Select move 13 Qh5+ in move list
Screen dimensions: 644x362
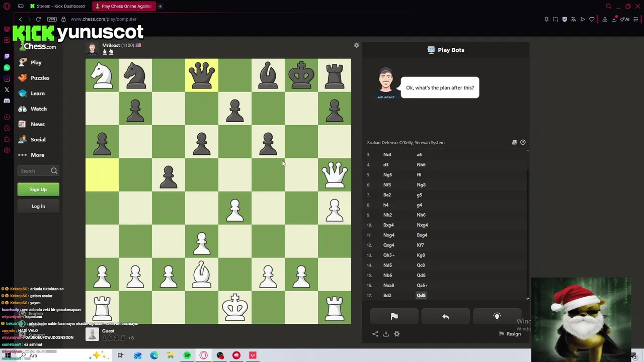389,255
